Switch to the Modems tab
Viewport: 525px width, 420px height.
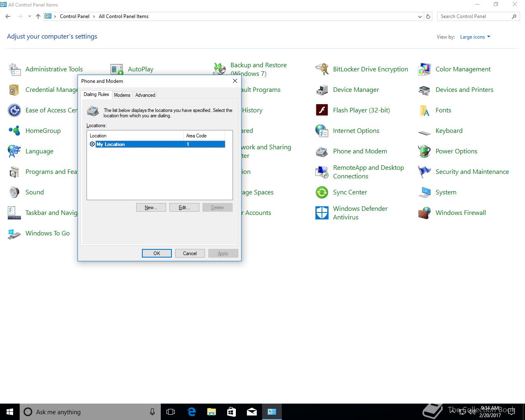(x=122, y=95)
